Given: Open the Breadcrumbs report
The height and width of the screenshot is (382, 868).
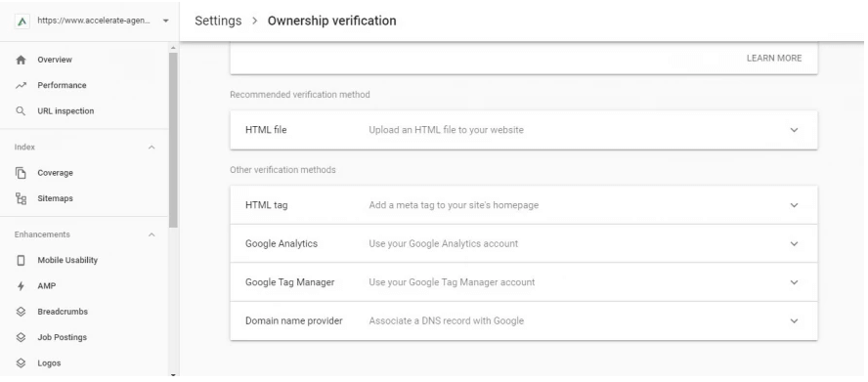Looking at the screenshot, I should 62,312.
